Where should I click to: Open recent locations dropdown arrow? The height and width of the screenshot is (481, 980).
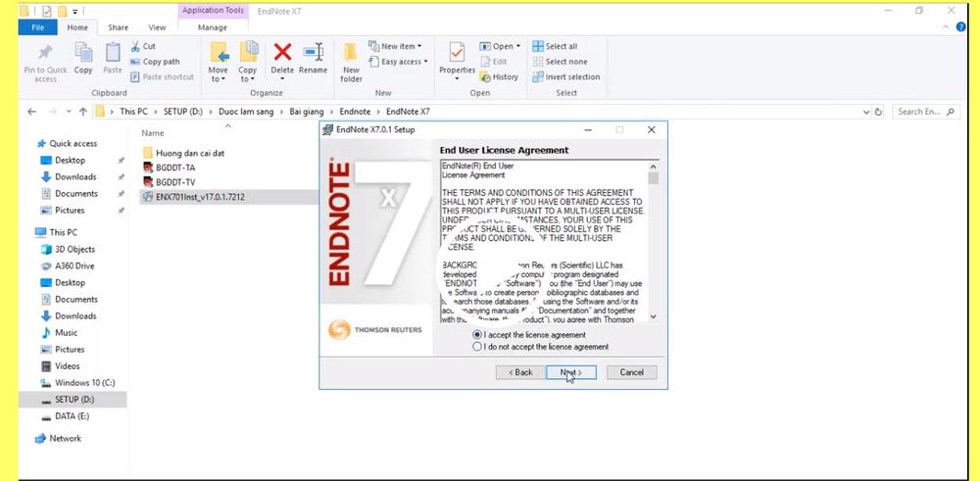(x=69, y=112)
